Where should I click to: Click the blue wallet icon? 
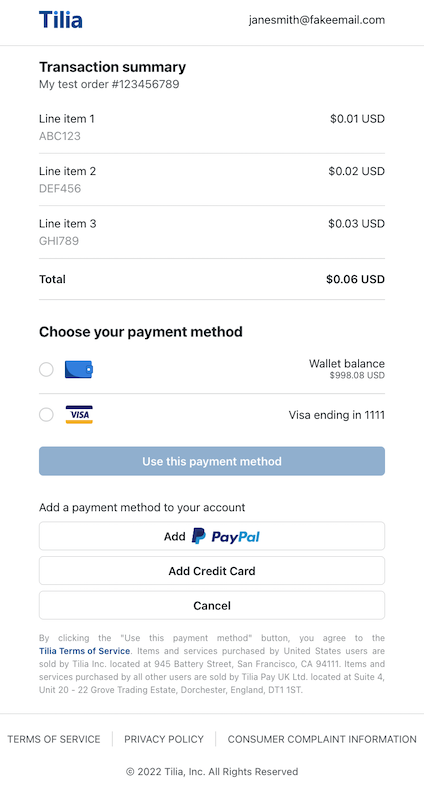click(x=79, y=369)
